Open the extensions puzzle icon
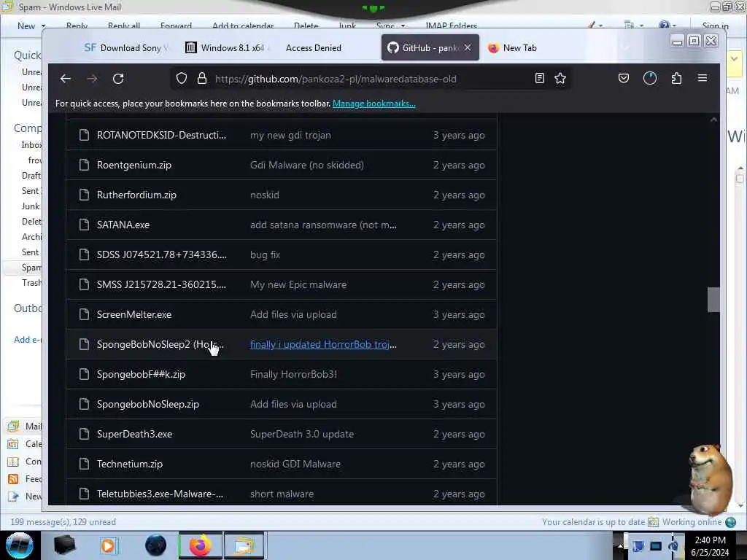Viewport: 747px width, 560px height. click(x=676, y=78)
